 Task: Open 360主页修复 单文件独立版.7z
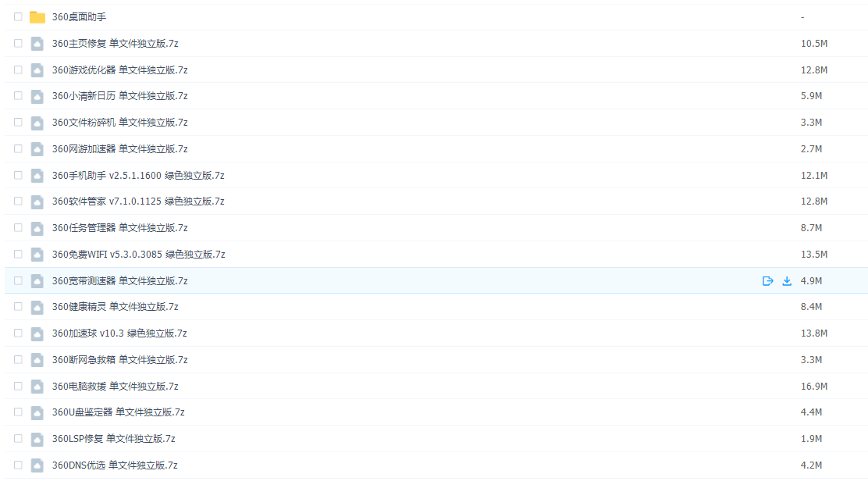click(x=116, y=43)
